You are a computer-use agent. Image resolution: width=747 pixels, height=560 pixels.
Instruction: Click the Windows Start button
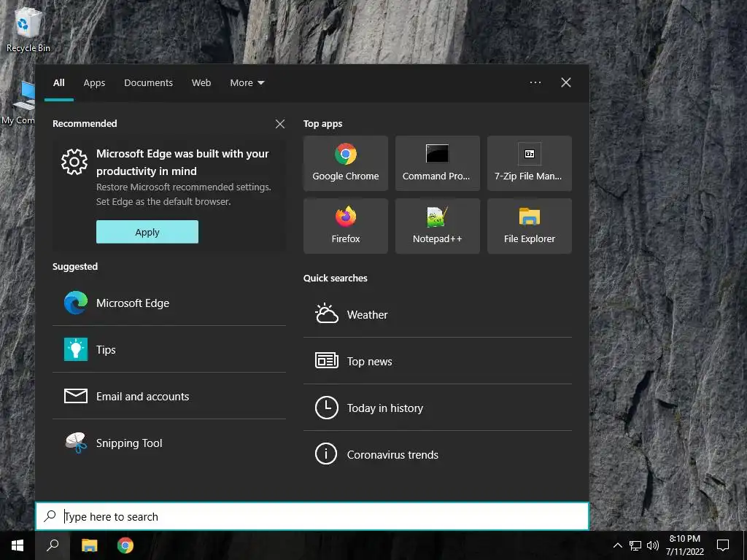(18, 545)
